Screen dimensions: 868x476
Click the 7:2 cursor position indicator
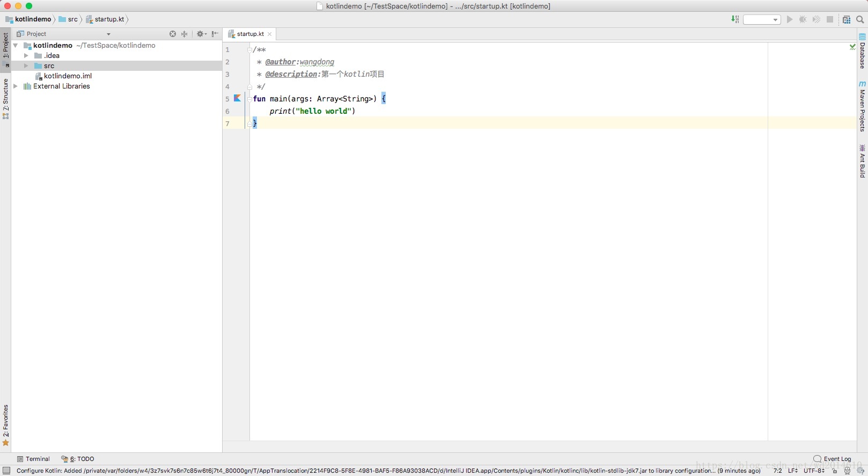pos(777,471)
